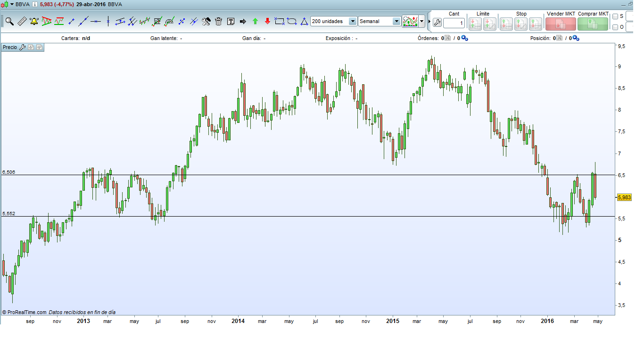The height and width of the screenshot is (339, 644).
Task: Click the info icon next to BBVA
Action: click(x=34, y=4)
